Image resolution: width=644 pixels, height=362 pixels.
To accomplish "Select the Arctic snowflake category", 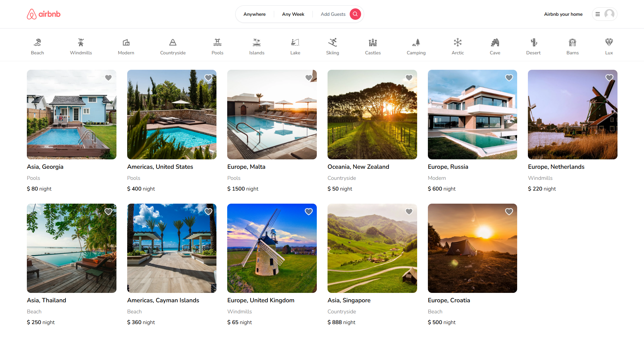I will [x=457, y=43].
